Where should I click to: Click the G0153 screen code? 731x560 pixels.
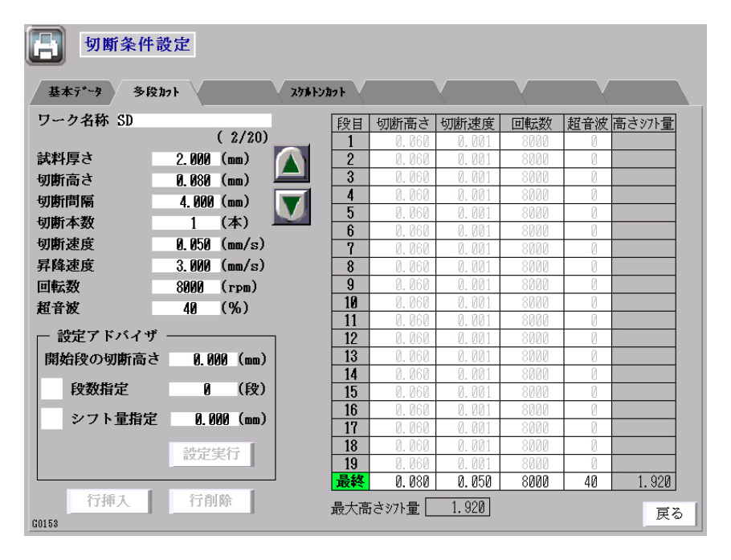click(x=45, y=524)
